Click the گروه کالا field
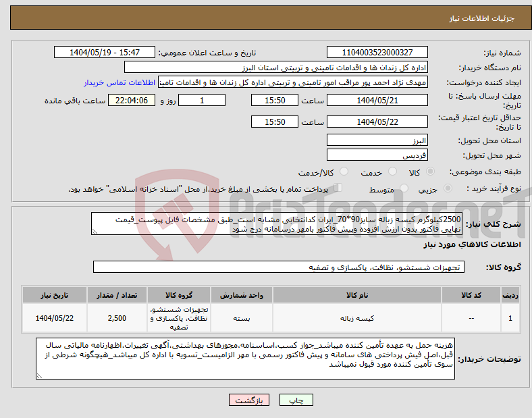The width and height of the screenshot is (532, 418). click(279, 267)
